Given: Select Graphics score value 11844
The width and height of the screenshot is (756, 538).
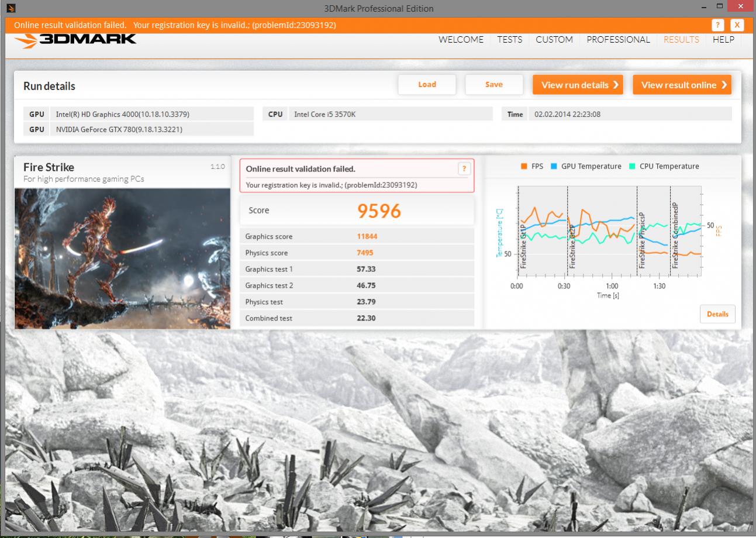Looking at the screenshot, I should pyautogui.click(x=366, y=237).
